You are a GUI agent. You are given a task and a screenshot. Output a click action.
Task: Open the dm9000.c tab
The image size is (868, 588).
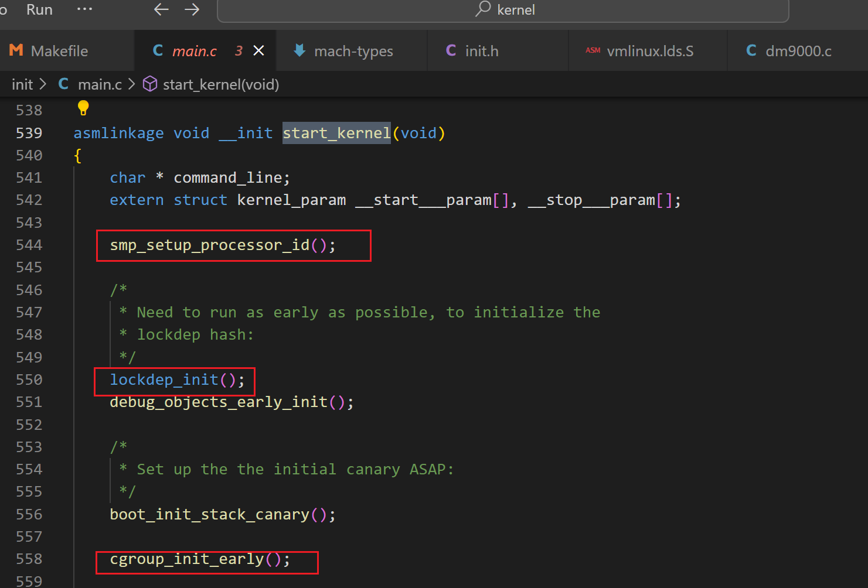798,51
